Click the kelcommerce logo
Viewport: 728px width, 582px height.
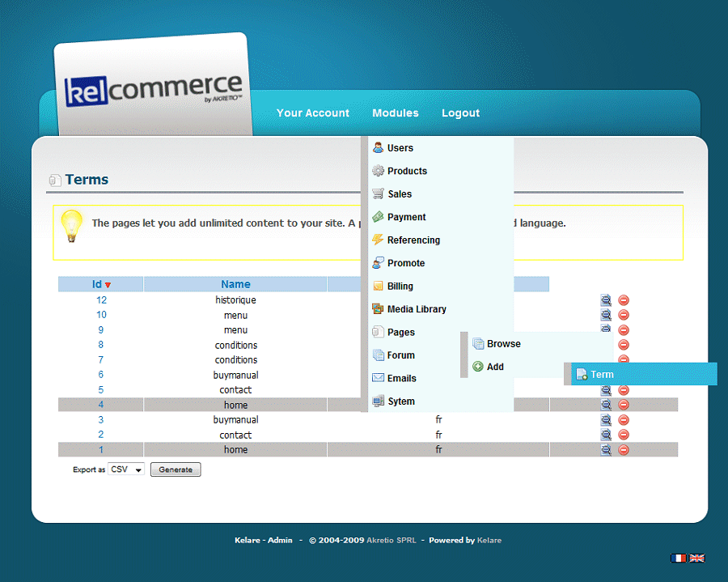pos(154,89)
